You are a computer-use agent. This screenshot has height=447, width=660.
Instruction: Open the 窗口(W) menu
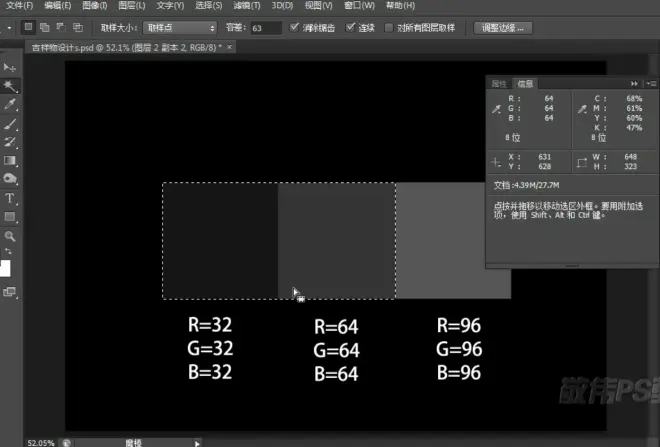(359, 5)
